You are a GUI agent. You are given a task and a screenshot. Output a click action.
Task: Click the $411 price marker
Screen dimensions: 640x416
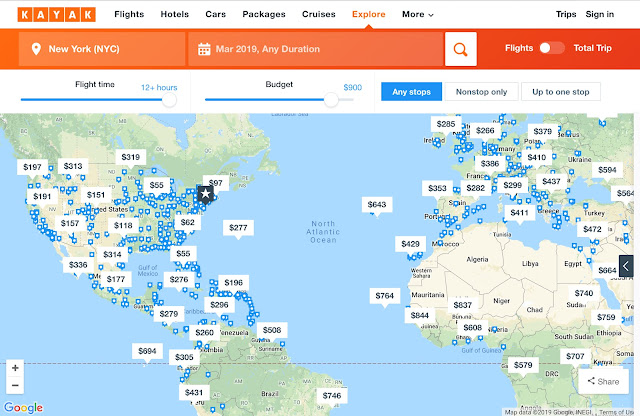(x=519, y=213)
